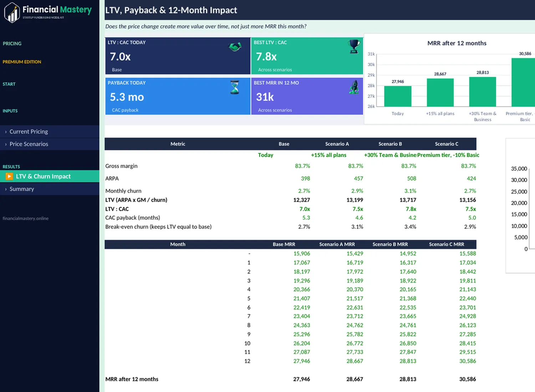This screenshot has width=535, height=392.
Task: Select the Today bar in the MRR chart
Action: pyautogui.click(x=398, y=96)
